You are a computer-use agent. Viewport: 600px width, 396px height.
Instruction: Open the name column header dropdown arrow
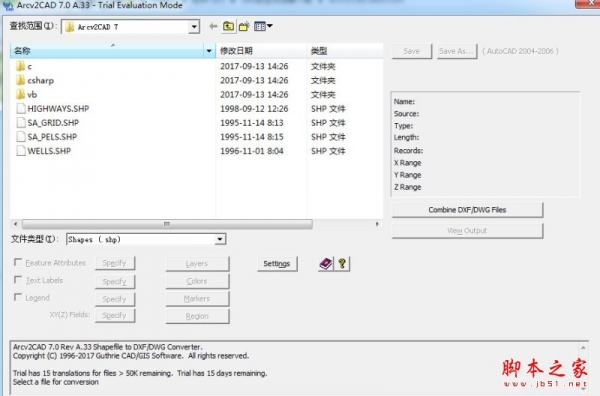[209, 51]
